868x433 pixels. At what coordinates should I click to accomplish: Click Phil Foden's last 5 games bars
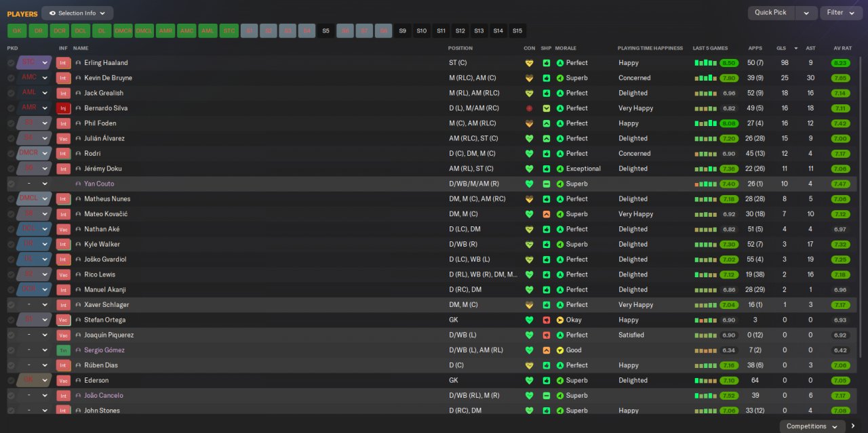tap(705, 123)
